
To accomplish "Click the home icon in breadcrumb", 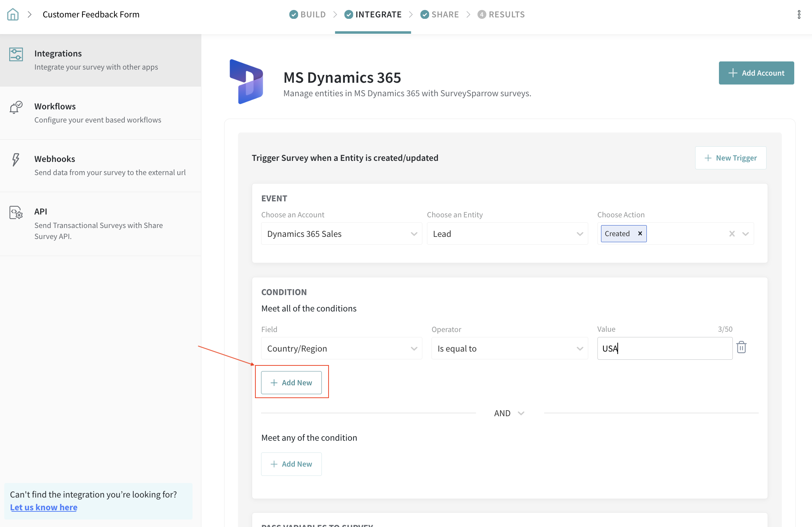I will tap(13, 15).
